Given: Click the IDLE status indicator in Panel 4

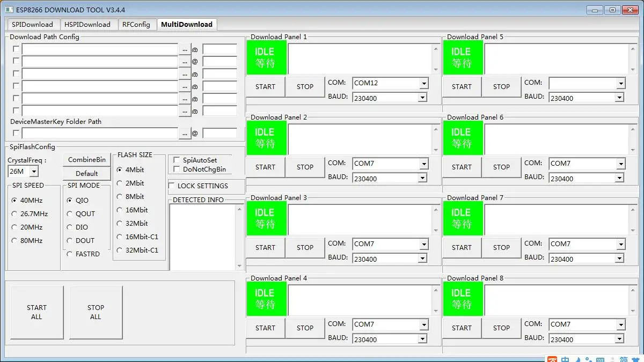Looking at the screenshot, I should (x=266, y=299).
